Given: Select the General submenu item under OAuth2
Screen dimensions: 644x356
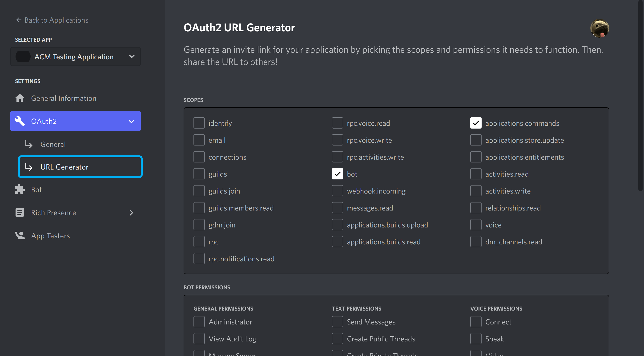Looking at the screenshot, I should [x=53, y=144].
